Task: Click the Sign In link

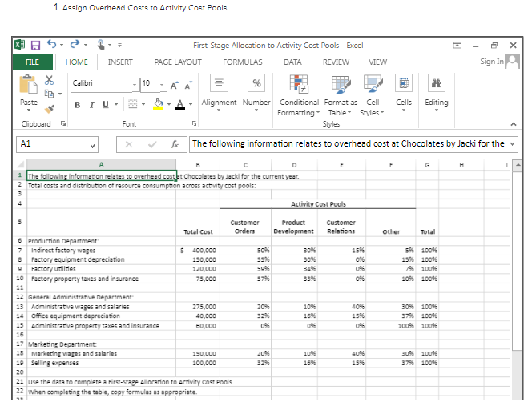Action: (492, 62)
